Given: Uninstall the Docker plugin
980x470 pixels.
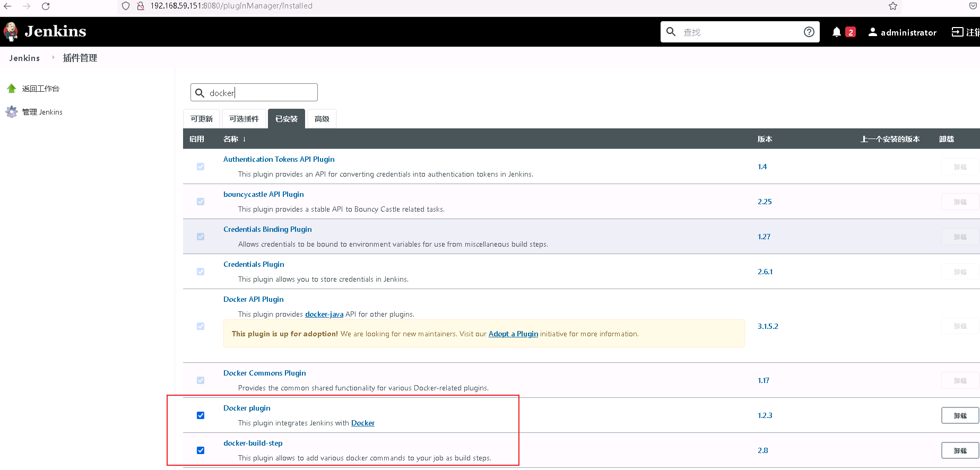Looking at the screenshot, I should click(x=960, y=415).
